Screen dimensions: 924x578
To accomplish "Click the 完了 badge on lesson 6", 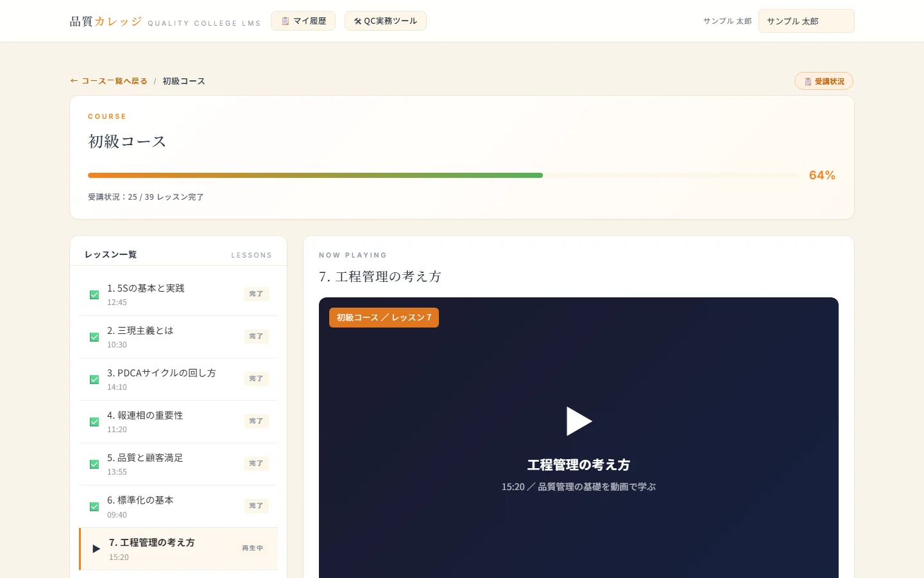I will [256, 506].
